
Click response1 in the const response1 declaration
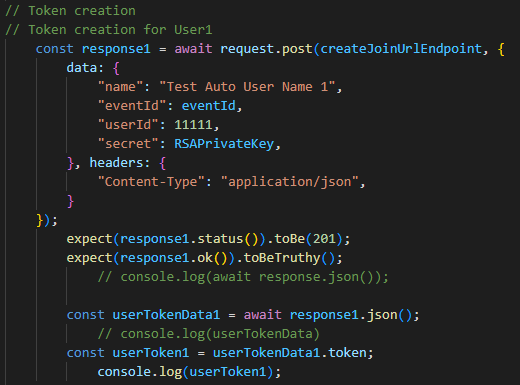click(x=116, y=49)
